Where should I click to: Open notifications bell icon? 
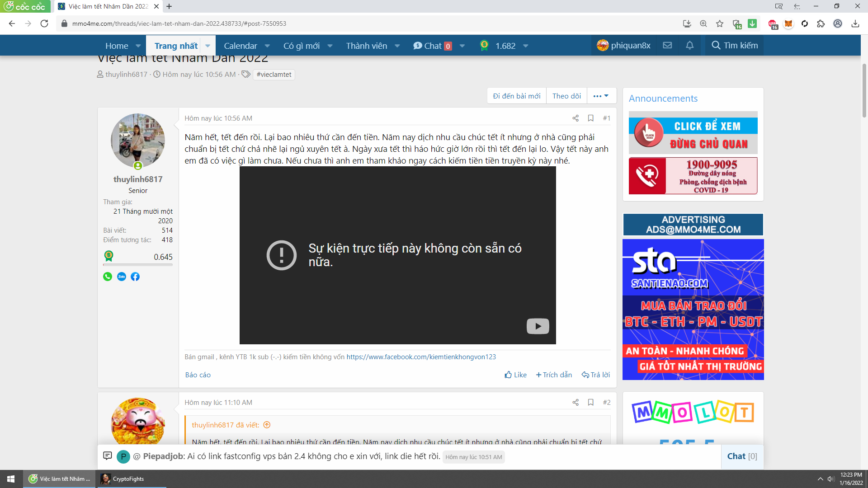click(x=689, y=46)
